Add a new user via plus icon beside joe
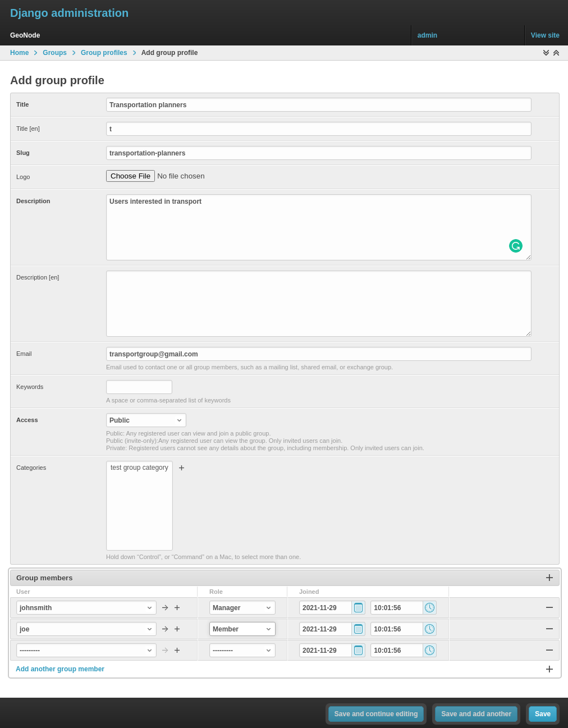 click(x=177, y=629)
